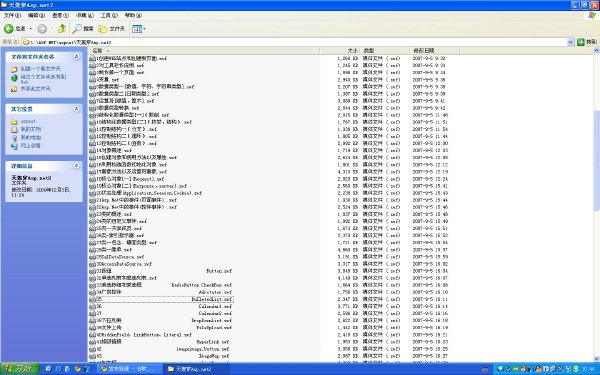Viewport: 600px width, 375px height.
Task: Open the My Documents (我的文档) link
Action: 31,129
